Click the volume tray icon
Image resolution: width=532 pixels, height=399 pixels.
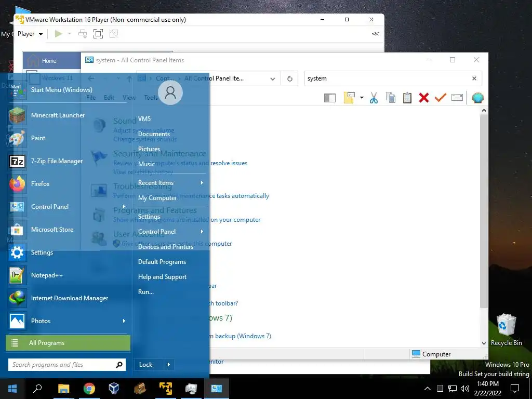(465, 389)
